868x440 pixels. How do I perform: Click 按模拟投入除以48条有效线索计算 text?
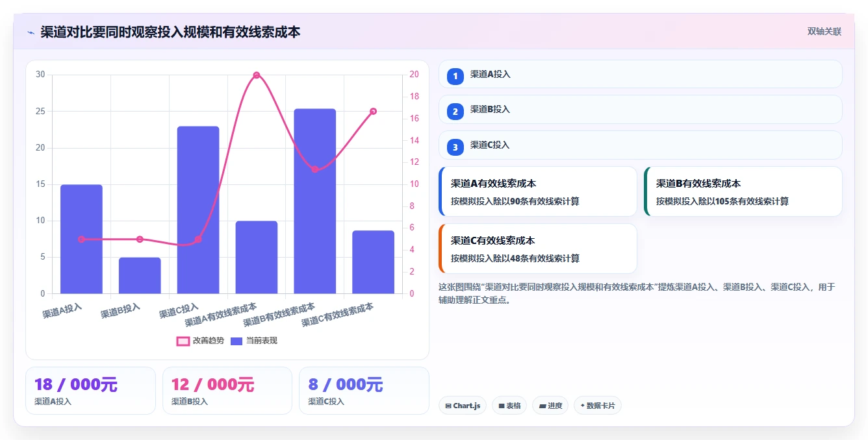coord(515,259)
